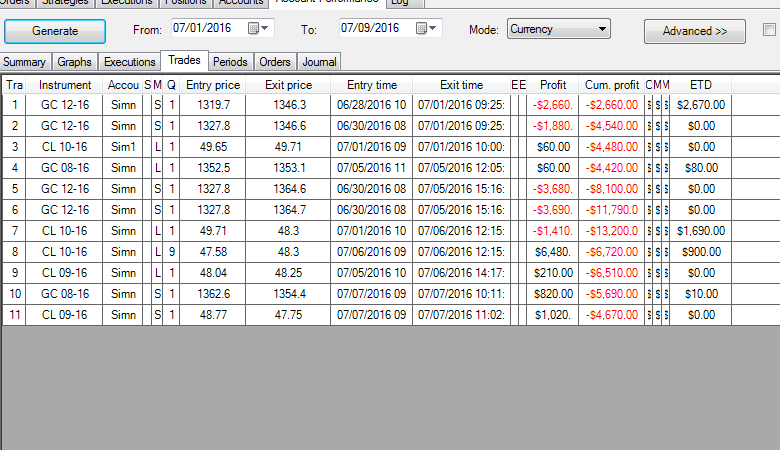Image resolution: width=780 pixels, height=450 pixels.
Task: Switch to the Executions sub-tab
Action: click(x=130, y=62)
